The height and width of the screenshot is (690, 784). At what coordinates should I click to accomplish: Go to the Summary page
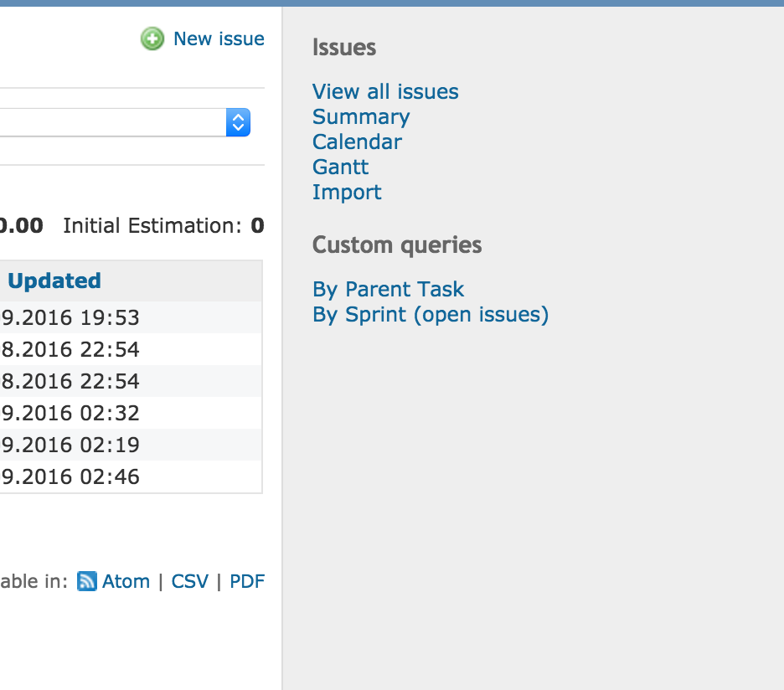[x=361, y=117]
